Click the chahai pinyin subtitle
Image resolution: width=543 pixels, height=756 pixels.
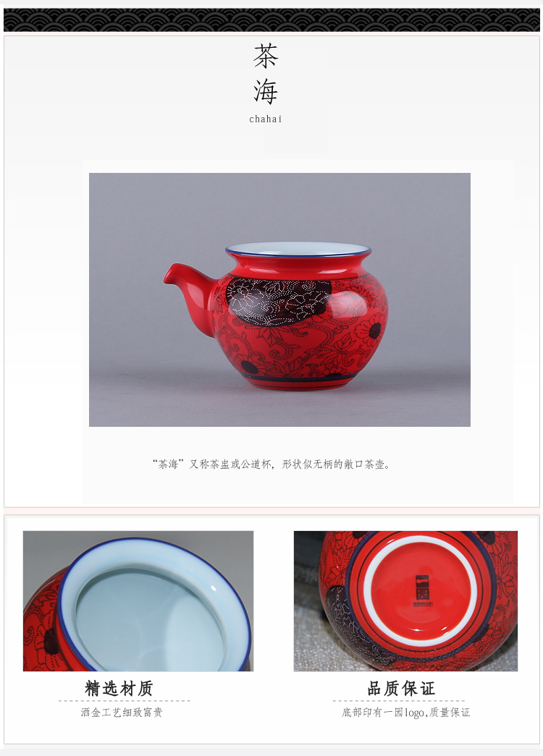pyautogui.click(x=266, y=119)
